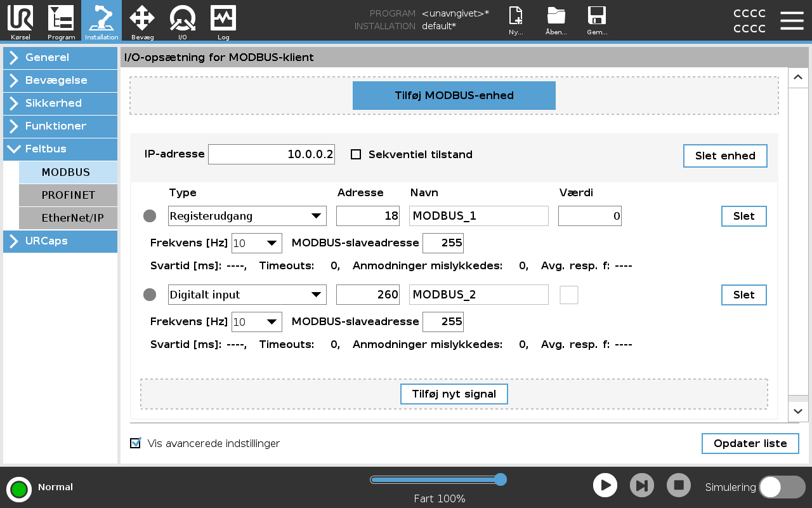This screenshot has height=508, width=812.
Task: Expand the Sikkerhed section
Action: [x=60, y=103]
